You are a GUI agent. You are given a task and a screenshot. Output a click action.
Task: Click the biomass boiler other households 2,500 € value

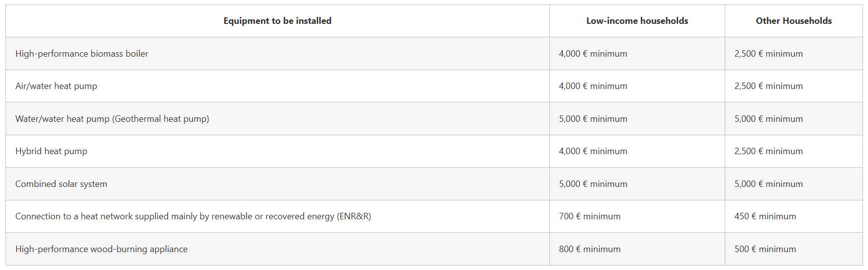(x=769, y=54)
